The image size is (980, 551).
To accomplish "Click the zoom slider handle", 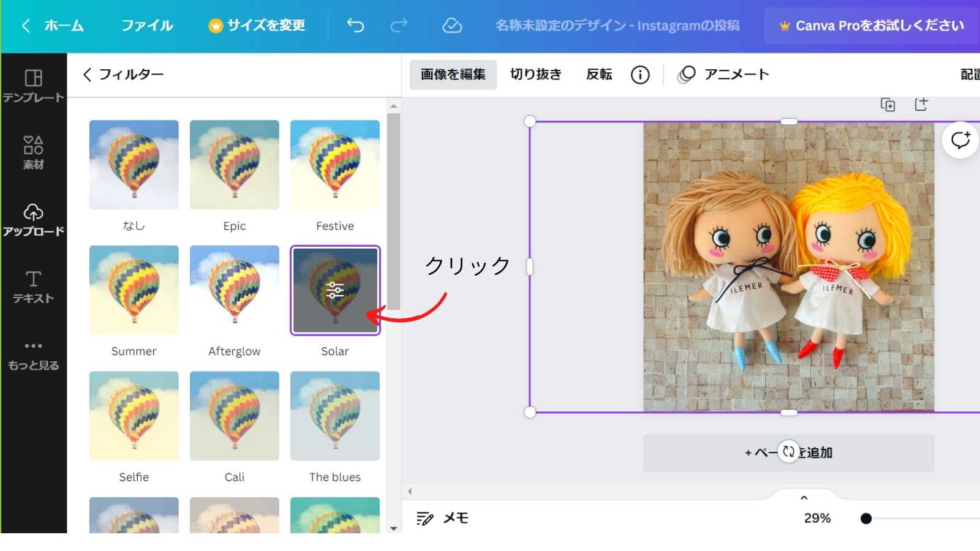I will click(x=866, y=519).
